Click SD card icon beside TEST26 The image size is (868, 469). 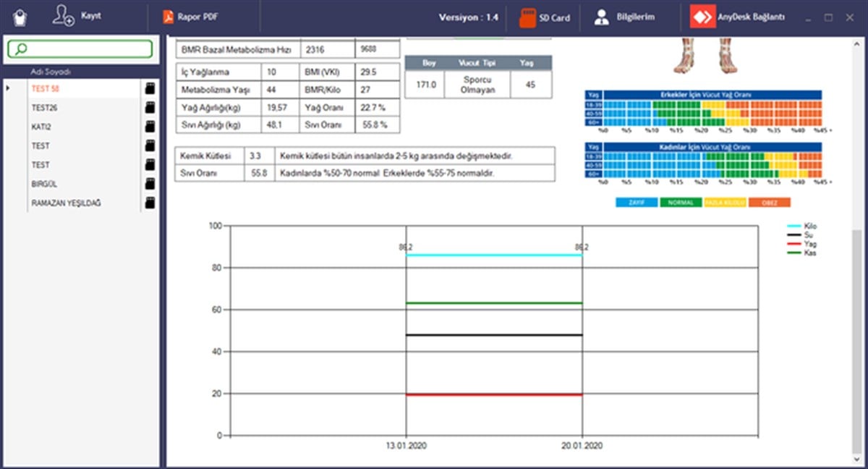150,108
